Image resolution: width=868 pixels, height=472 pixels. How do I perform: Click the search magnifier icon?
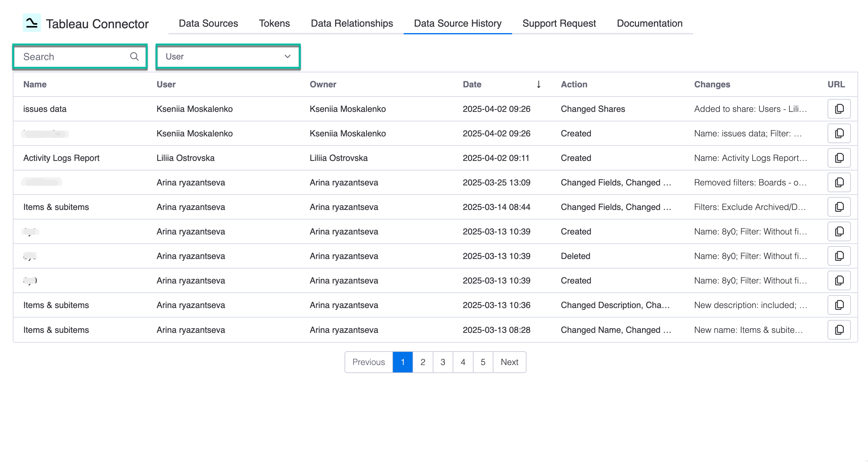[x=134, y=57]
